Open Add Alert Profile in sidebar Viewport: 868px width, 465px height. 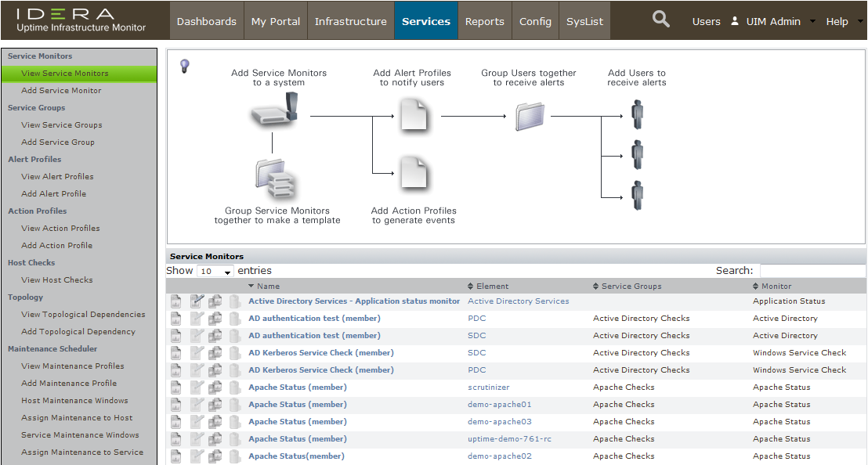click(54, 194)
